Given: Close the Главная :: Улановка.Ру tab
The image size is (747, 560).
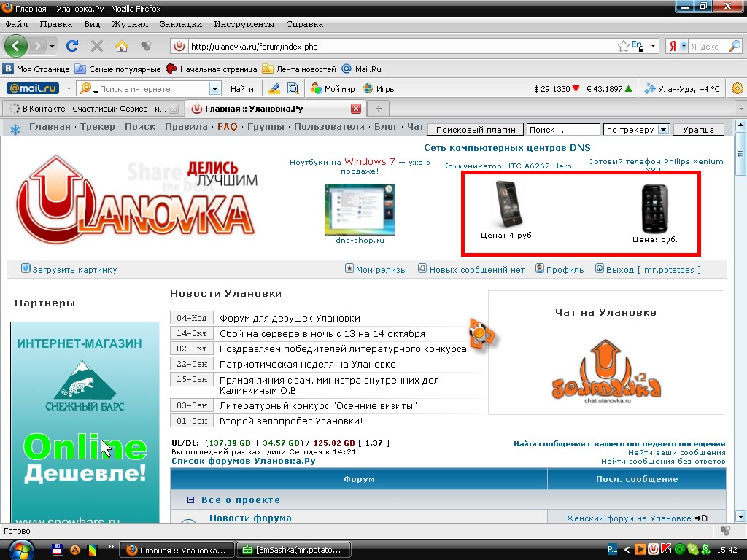Looking at the screenshot, I should [356, 109].
